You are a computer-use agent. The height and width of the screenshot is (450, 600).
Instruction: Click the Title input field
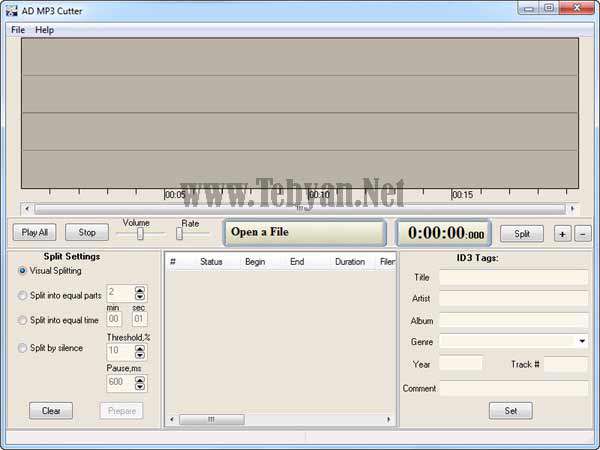[x=514, y=277]
